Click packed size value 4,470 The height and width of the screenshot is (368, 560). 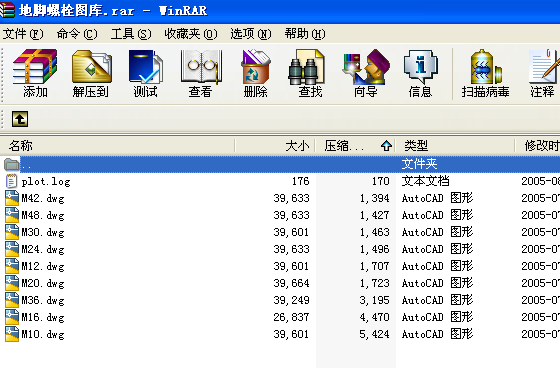(374, 317)
